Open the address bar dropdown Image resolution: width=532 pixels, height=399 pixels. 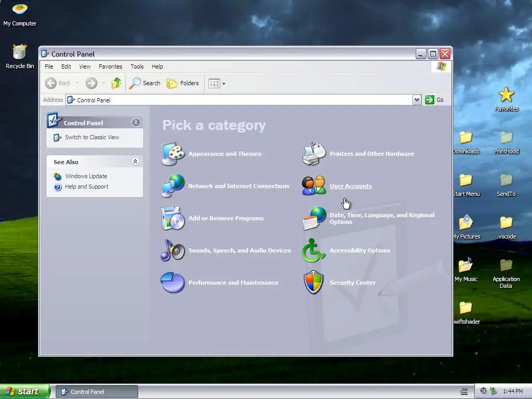(417, 100)
